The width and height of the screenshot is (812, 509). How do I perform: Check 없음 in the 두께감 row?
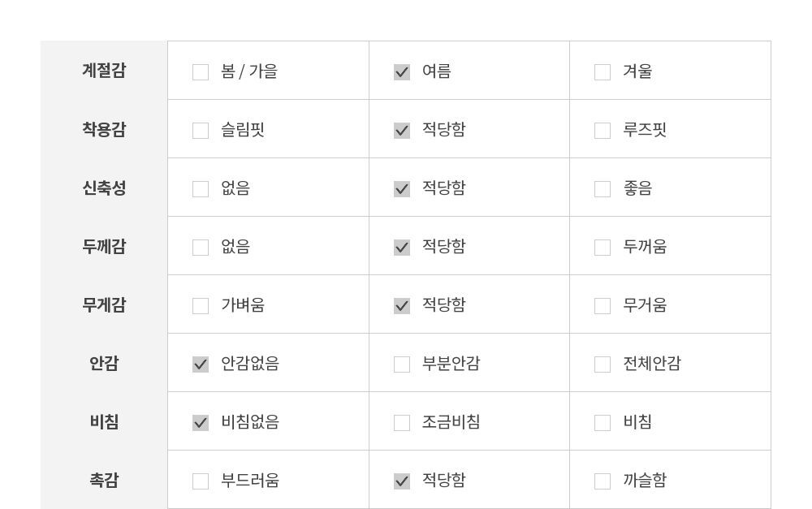point(201,248)
